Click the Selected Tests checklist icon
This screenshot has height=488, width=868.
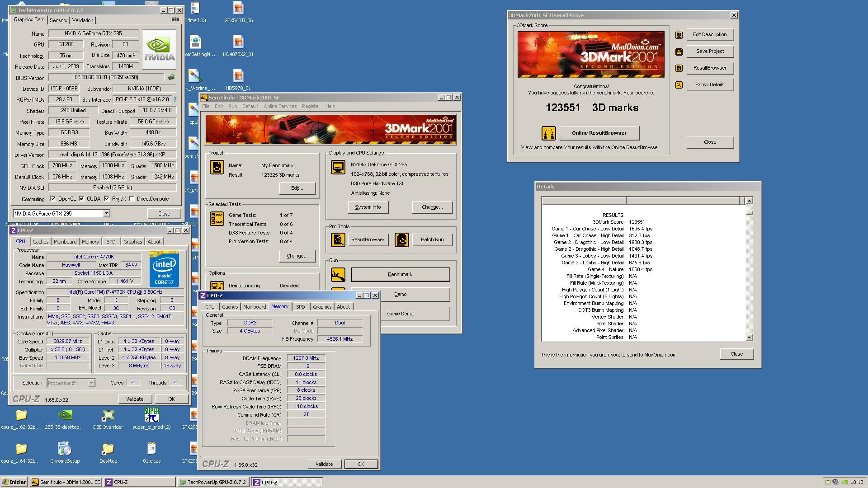[x=217, y=219]
